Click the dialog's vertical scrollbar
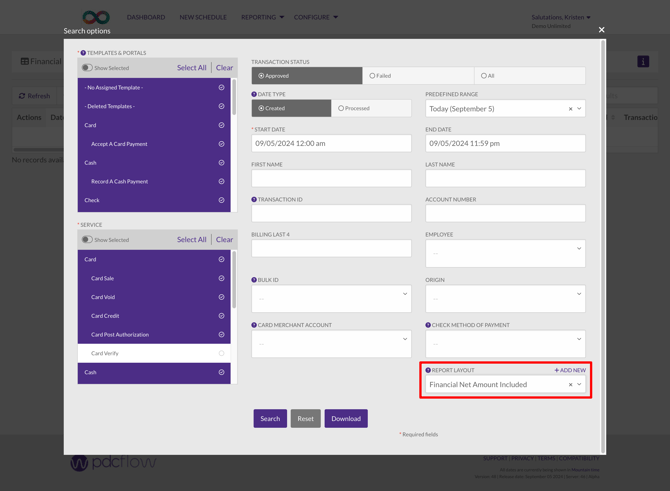 (x=603, y=247)
